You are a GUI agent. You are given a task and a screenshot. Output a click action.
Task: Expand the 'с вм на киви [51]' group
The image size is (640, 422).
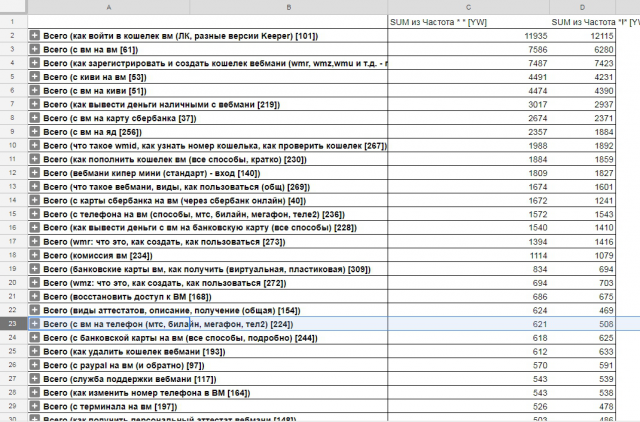point(35,91)
